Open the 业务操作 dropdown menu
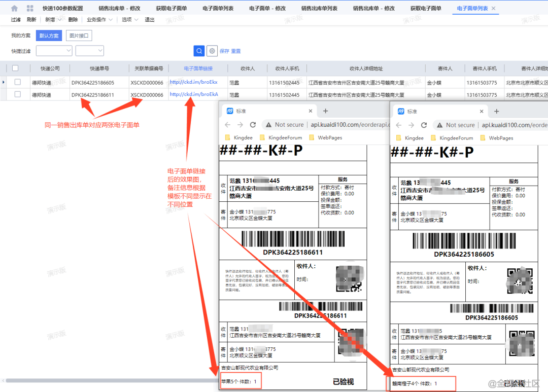Image resolution: width=548 pixels, height=392 pixels. [x=99, y=20]
